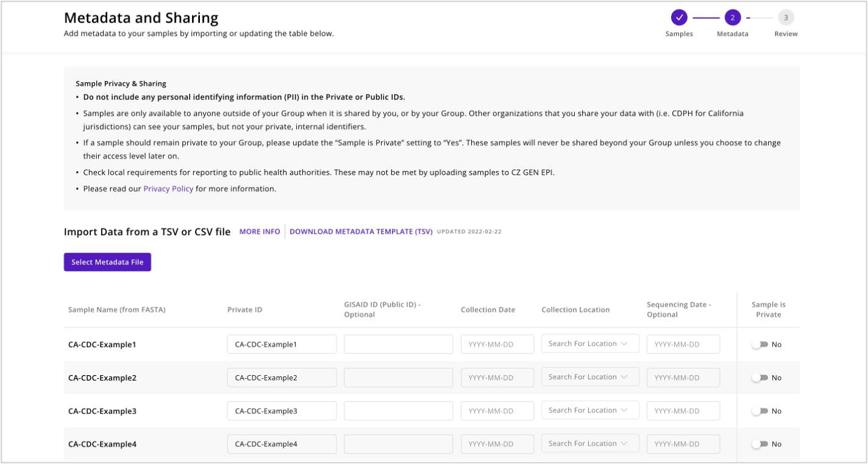The image size is (868, 464).
Task: Click sample name text CA-CDC-Example3
Action: click(x=102, y=411)
